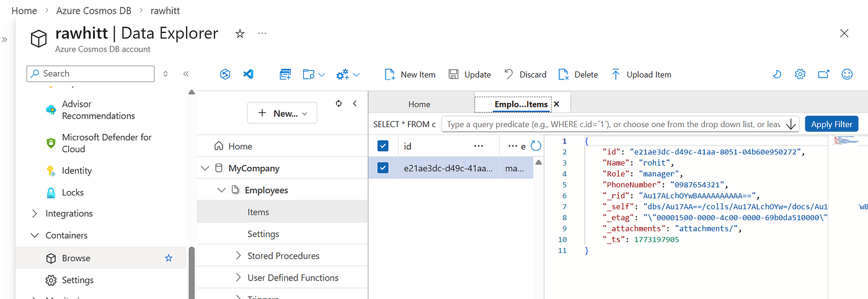Expand the portal sidebar double chevron
This screenshot has height=299, width=868.
(5, 39)
